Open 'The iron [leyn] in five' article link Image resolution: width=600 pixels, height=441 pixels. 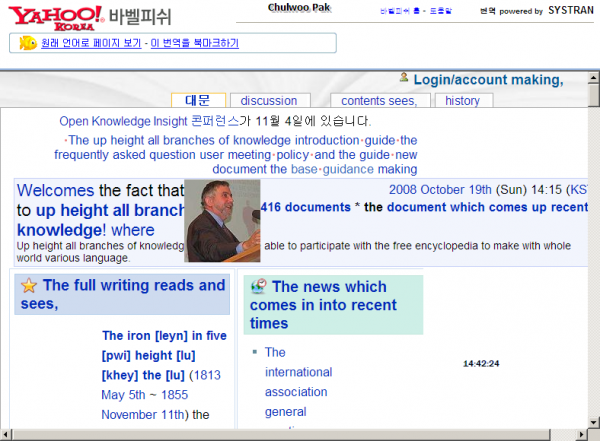coord(164,336)
